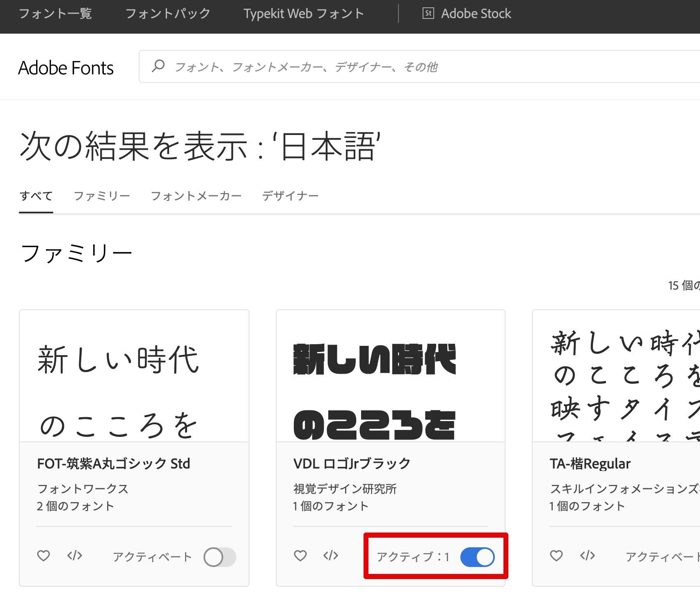This screenshot has width=700, height=608.
Task: Click the '1 個のフォント' text under 視覚デザイン研究所
Action: click(x=331, y=506)
